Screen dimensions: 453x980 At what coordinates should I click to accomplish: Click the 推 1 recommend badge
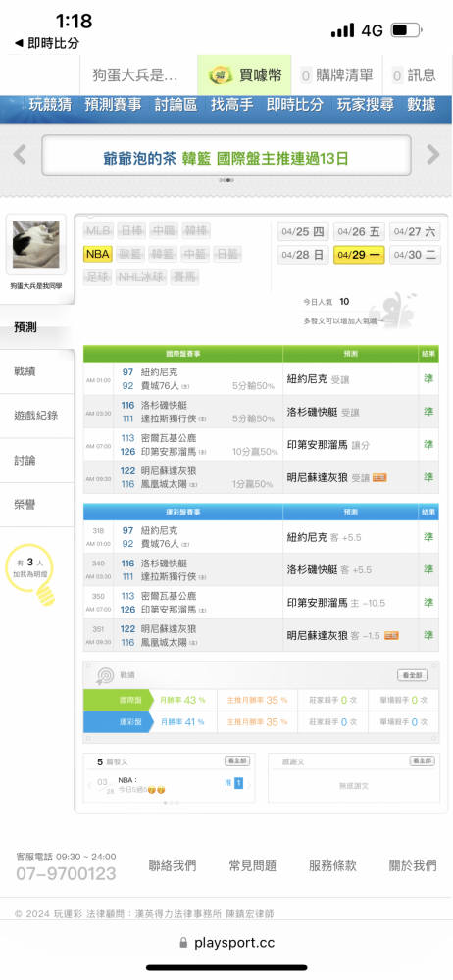coord(234,782)
